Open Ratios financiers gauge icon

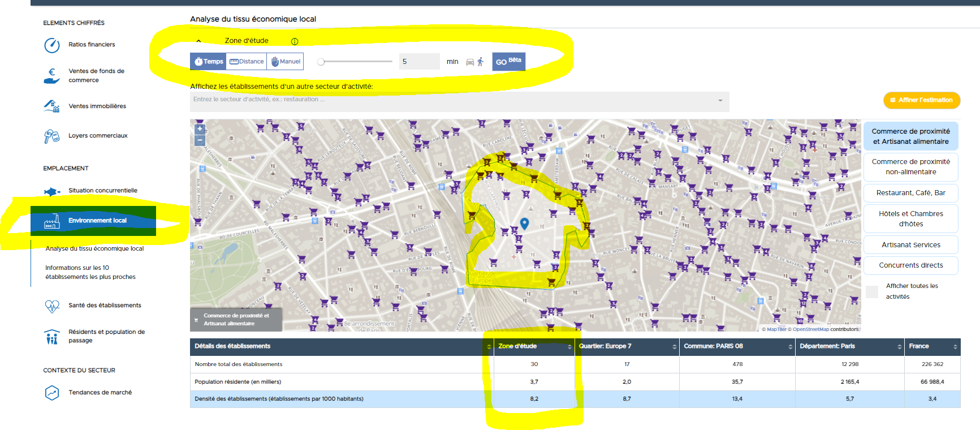(x=52, y=45)
